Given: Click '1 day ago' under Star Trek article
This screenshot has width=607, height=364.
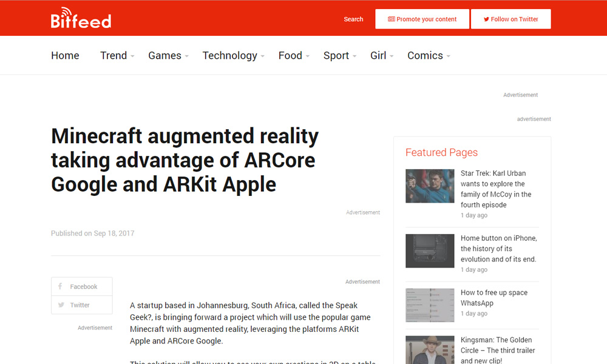Looking at the screenshot, I should tap(474, 215).
